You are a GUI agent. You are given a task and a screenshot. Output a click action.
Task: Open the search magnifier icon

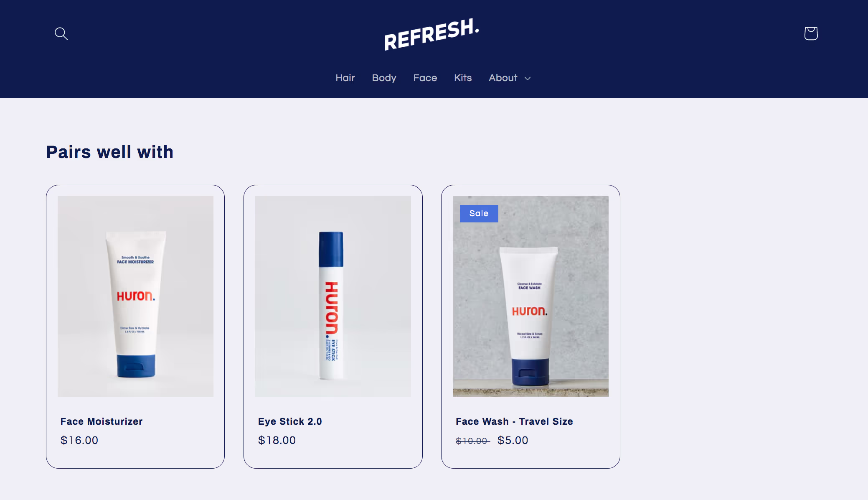pos(61,33)
